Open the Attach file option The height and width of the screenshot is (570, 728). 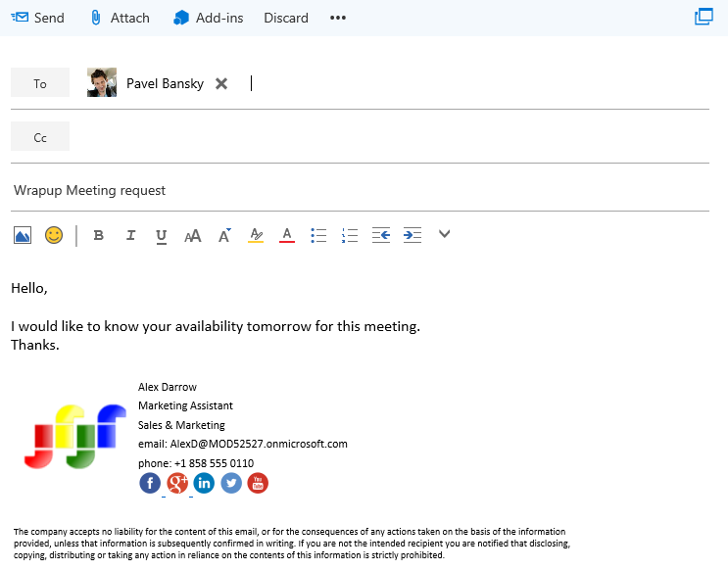pos(119,18)
